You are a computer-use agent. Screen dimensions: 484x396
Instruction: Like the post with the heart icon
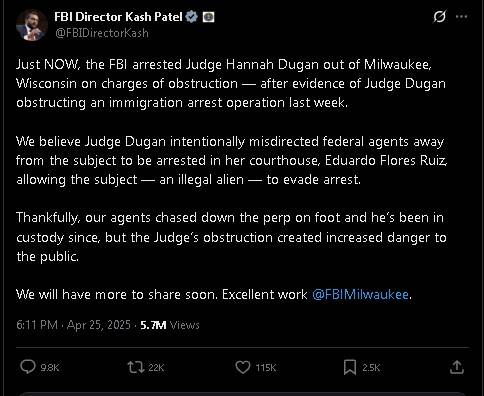point(243,367)
